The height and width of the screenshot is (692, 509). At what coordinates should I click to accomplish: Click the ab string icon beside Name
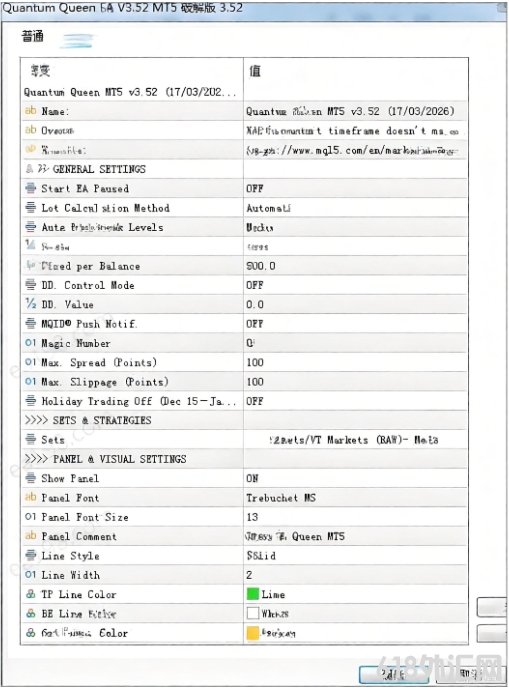pos(30,110)
